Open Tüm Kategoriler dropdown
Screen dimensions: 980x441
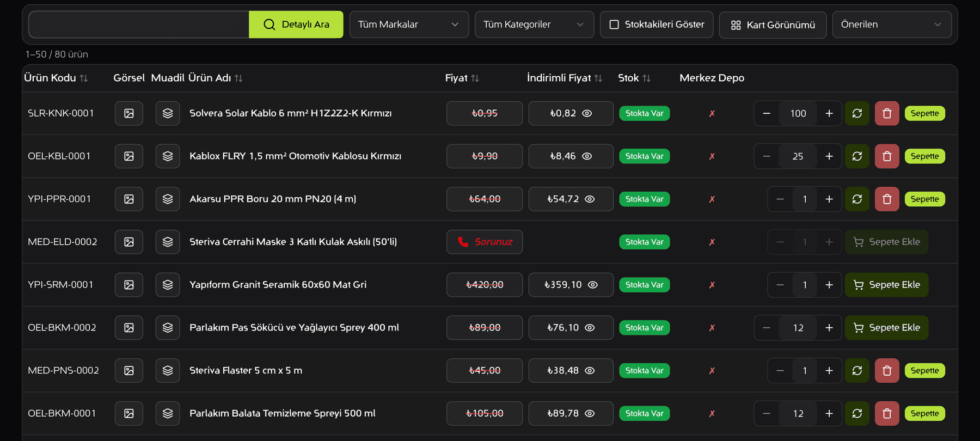click(534, 24)
